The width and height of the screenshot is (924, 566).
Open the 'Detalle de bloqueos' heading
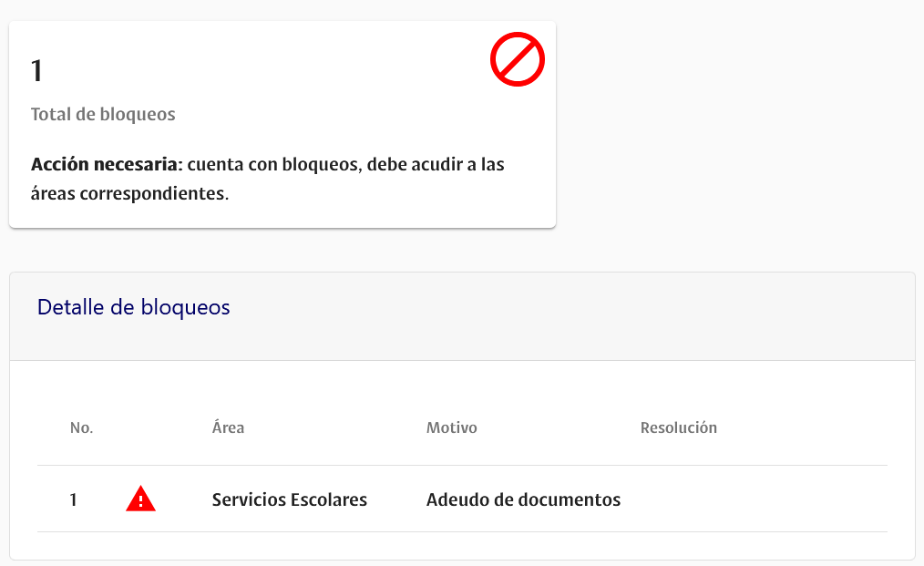click(133, 307)
